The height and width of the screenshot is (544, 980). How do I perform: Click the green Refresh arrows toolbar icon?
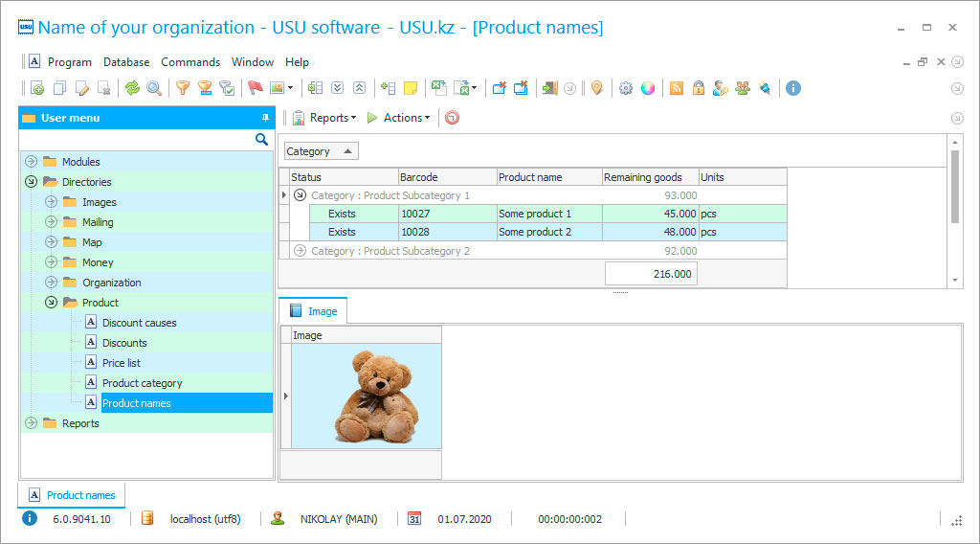click(132, 88)
